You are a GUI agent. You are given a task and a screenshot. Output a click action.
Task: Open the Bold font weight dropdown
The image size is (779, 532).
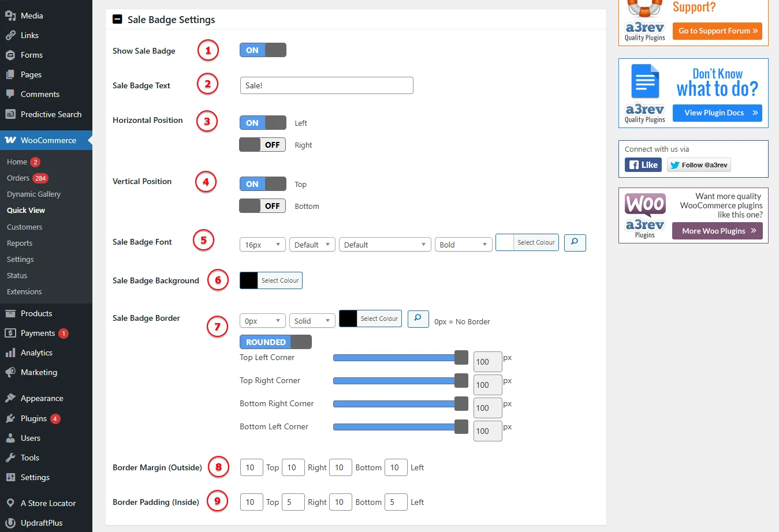[463, 245]
